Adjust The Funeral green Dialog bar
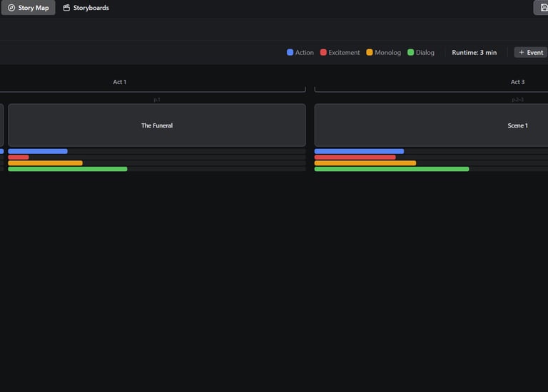The width and height of the screenshot is (548, 392). coord(68,169)
